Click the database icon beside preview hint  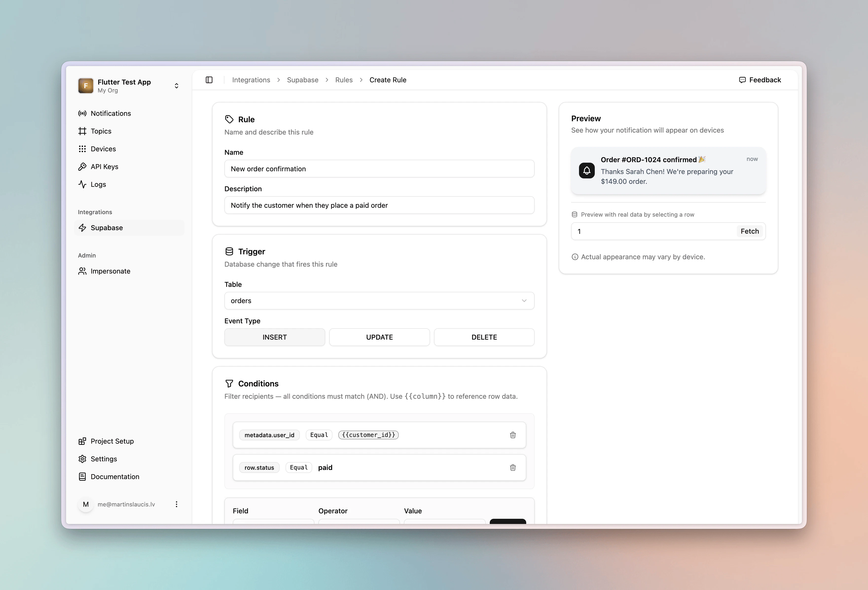point(575,215)
